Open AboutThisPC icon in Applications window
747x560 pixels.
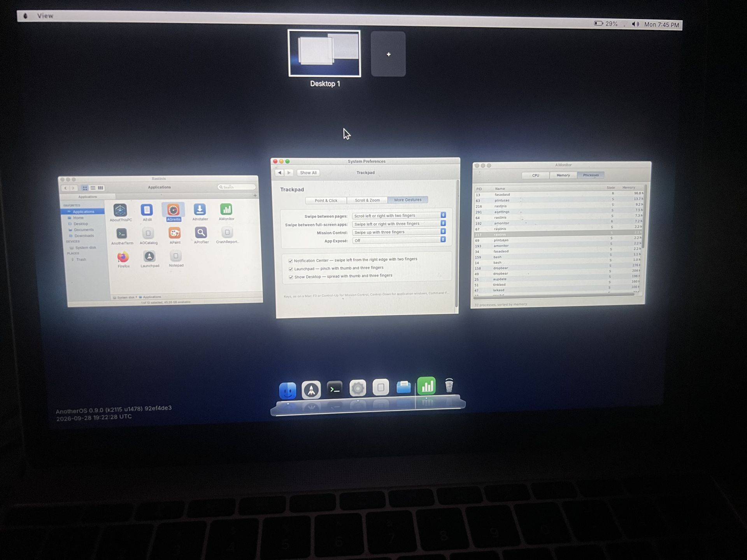[120, 210]
